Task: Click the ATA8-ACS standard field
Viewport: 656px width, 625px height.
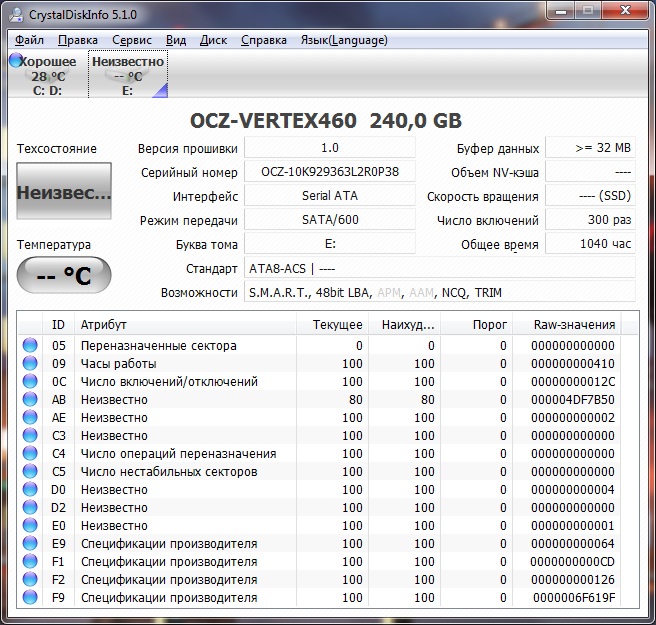Action: [440, 268]
